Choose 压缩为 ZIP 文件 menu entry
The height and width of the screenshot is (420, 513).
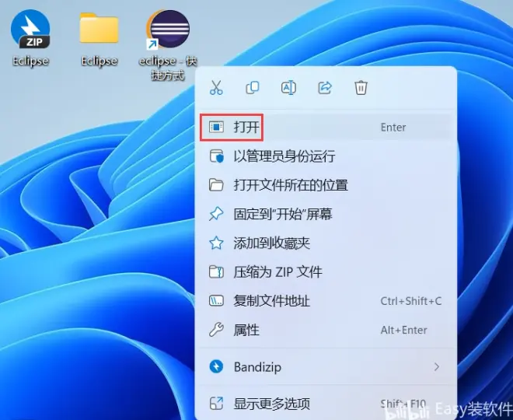tap(326, 272)
